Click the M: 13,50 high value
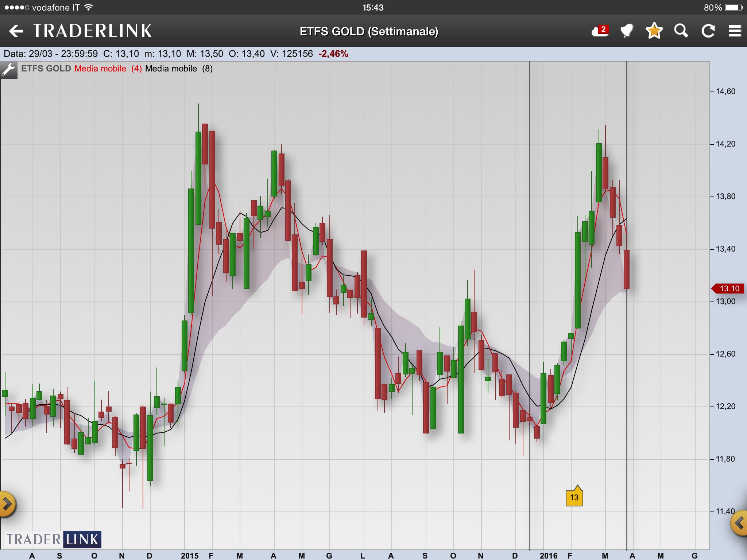 205,54
